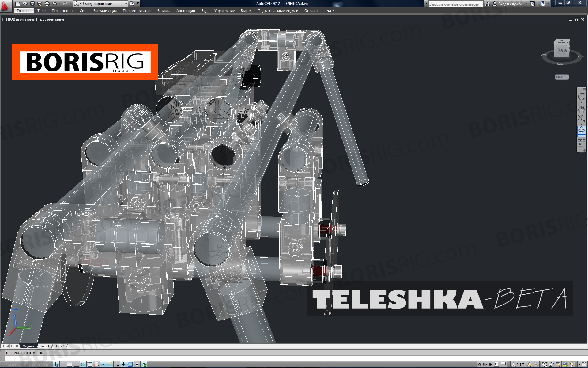The height and width of the screenshot is (368, 588).
Task: Open the Подключаемые модули ribbon tab
Action: [x=278, y=11]
